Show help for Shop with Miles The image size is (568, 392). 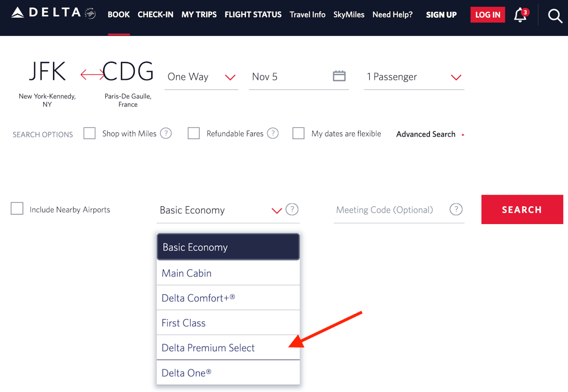point(166,133)
